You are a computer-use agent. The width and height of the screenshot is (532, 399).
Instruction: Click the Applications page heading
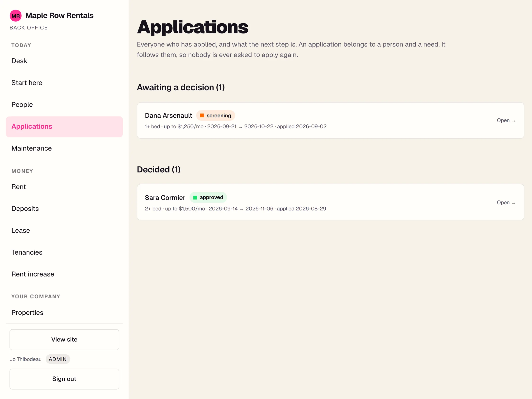[x=192, y=27]
